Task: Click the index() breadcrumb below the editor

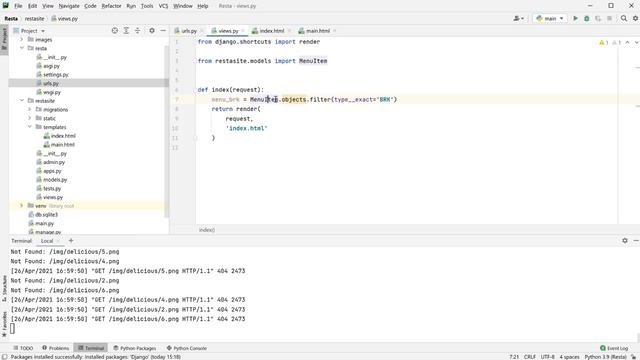Action: pyautogui.click(x=207, y=230)
